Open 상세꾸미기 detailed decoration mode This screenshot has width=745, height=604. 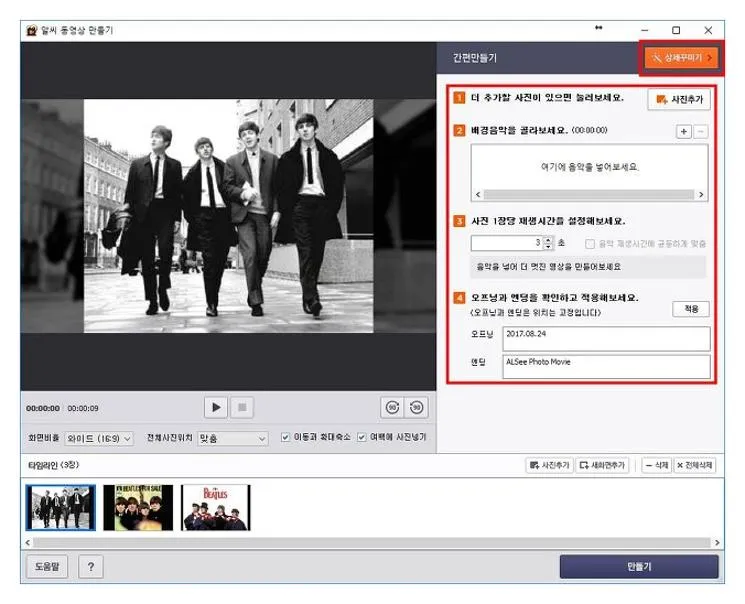click(681, 58)
